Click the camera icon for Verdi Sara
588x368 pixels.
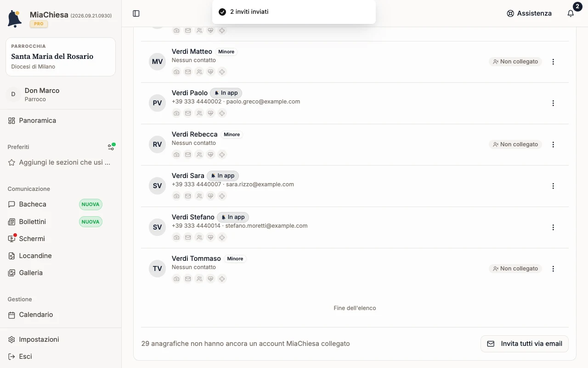[x=176, y=196]
